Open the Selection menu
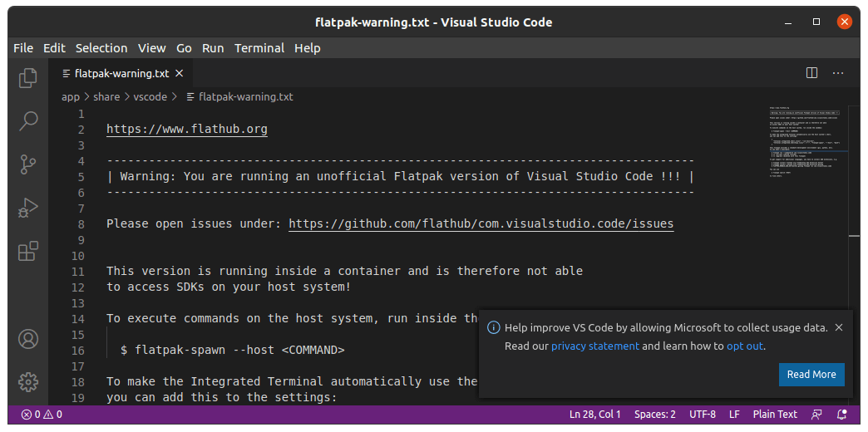 click(101, 48)
